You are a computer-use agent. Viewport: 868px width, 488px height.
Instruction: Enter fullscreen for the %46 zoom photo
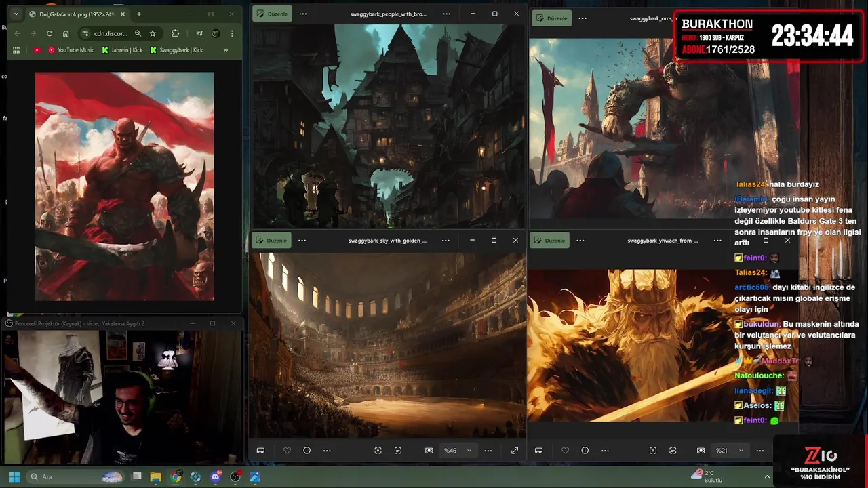click(x=515, y=451)
